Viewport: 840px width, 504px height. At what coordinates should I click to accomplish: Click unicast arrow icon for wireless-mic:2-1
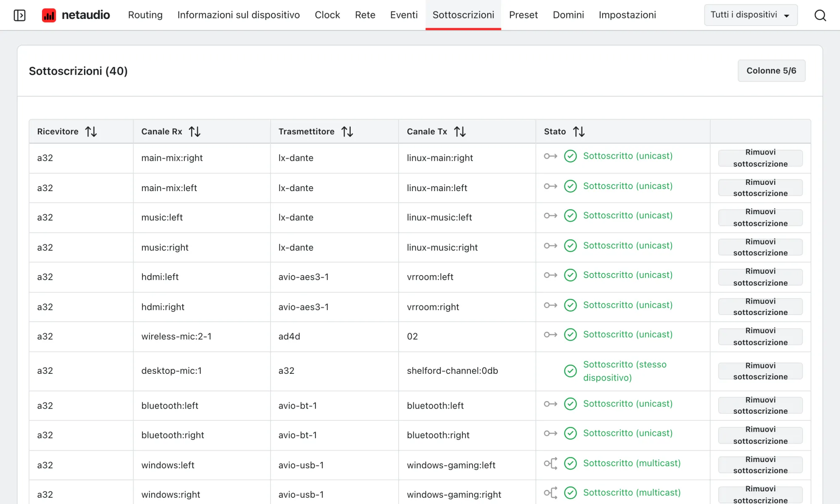[550, 335]
